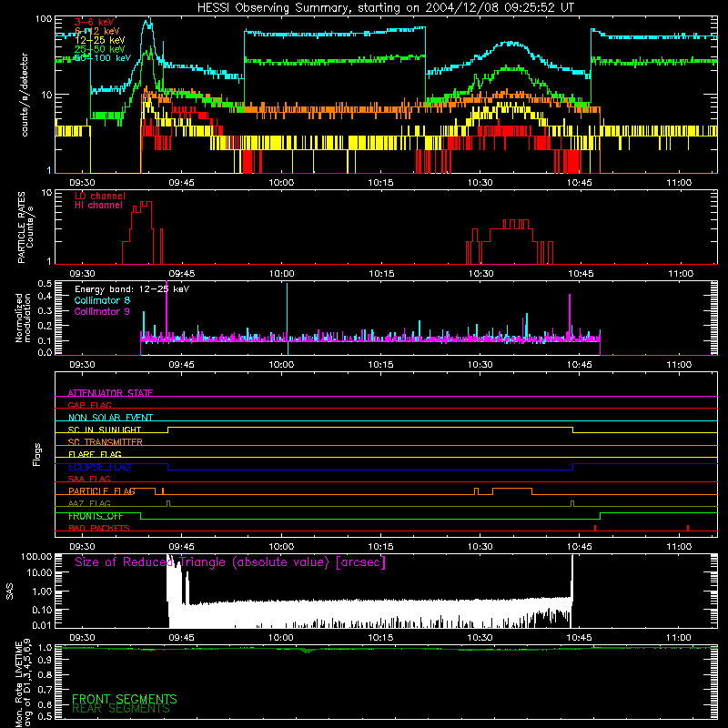Click the 09:30 tick label under modulation plot
Image resolution: width=728 pixels, height=728 pixels.
click(x=82, y=365)
